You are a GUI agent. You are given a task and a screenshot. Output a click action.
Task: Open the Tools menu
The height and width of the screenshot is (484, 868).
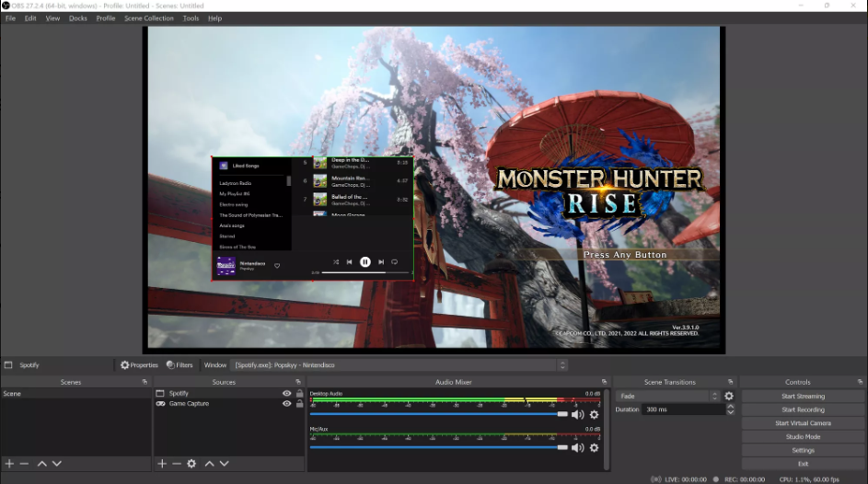[191, 18]
